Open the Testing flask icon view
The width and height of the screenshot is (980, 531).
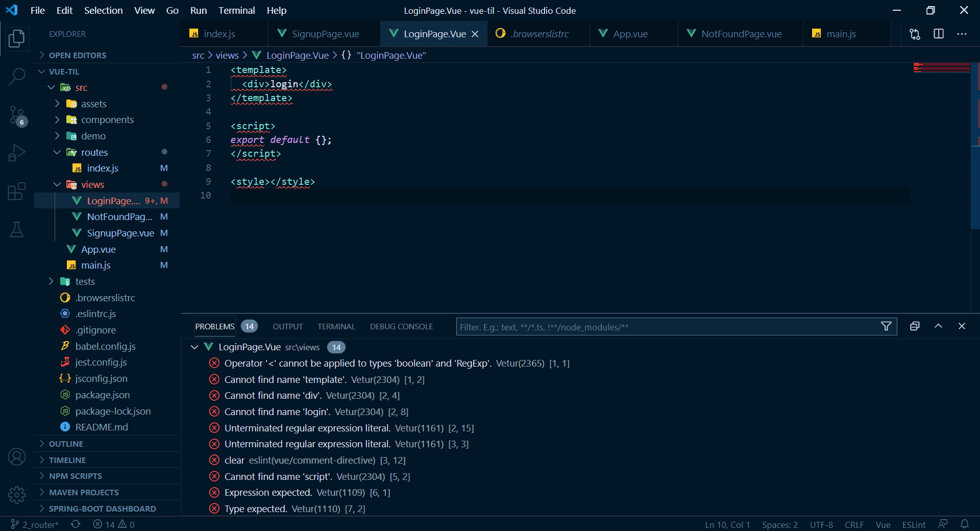(x=17, y=230)
